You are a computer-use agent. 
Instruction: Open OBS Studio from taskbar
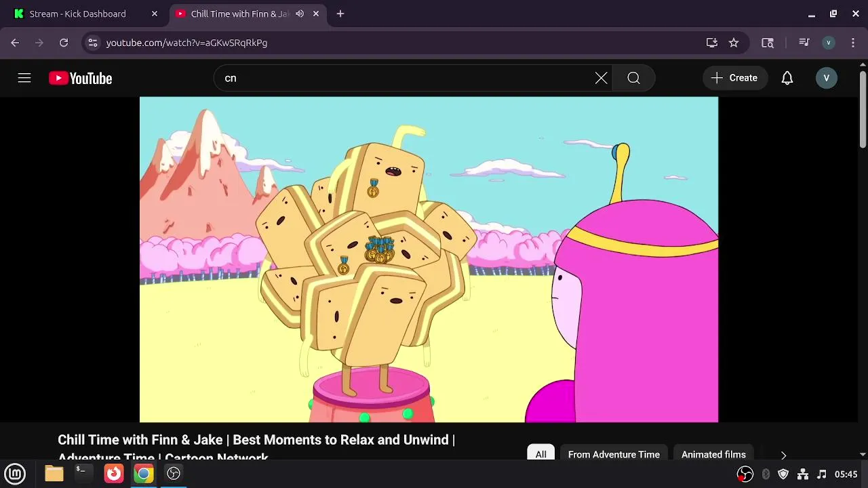(174, 474)
